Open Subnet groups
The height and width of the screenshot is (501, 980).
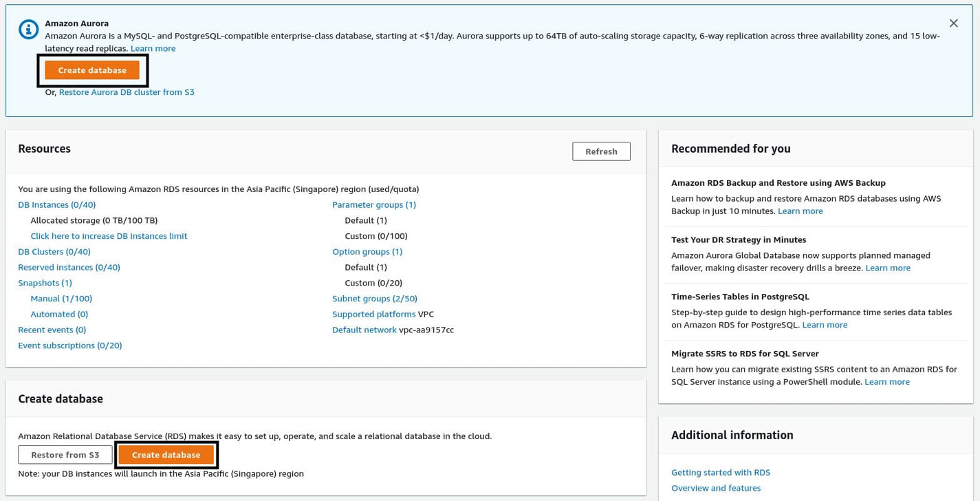(x=374, y=298)
